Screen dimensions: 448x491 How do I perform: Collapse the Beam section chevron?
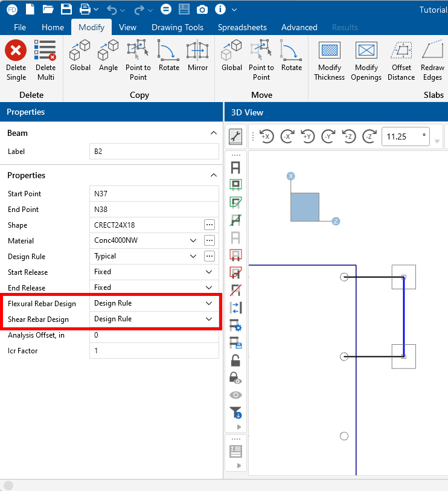pos(213,133)
